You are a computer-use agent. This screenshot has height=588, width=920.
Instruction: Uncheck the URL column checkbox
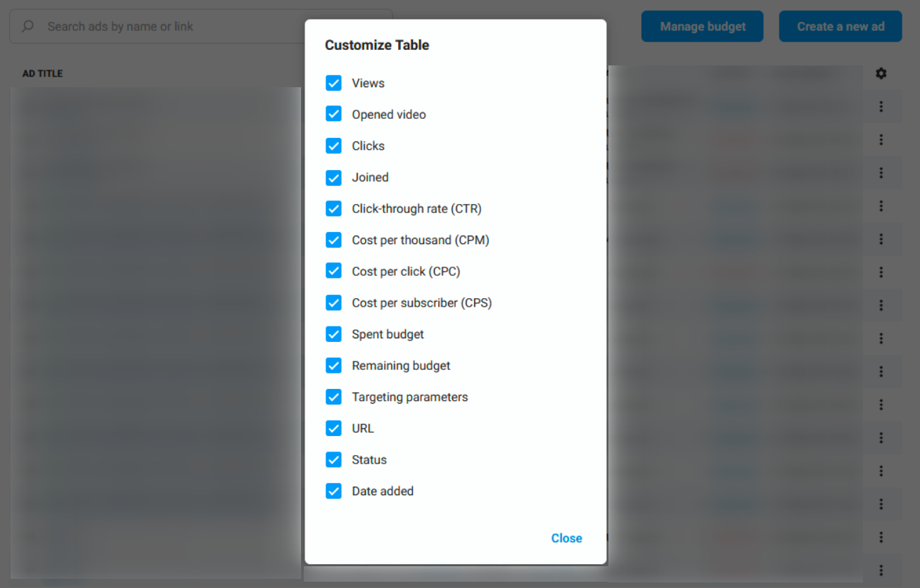point(333,428)
